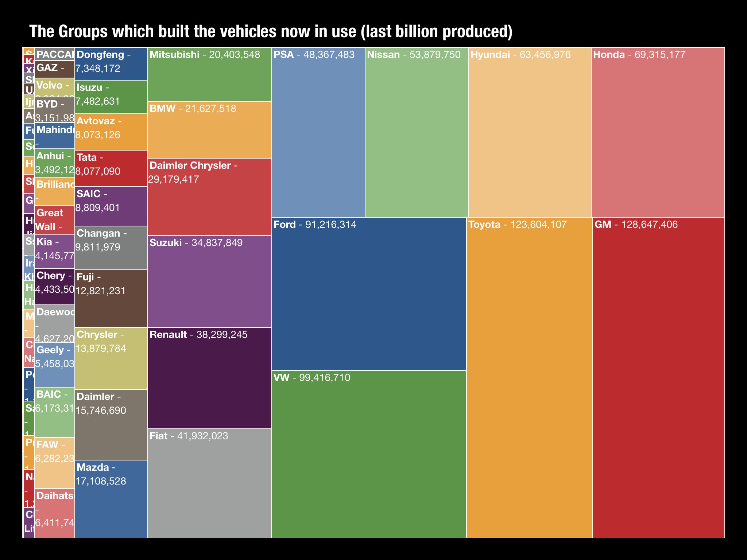Click the Fiat gray rectangle

210,483
